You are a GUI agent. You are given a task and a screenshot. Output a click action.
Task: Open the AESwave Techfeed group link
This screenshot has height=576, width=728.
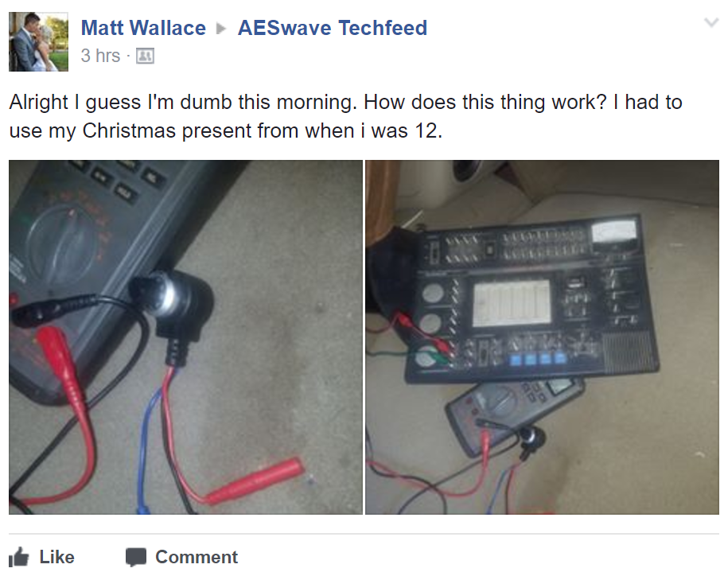coord(333,28)
